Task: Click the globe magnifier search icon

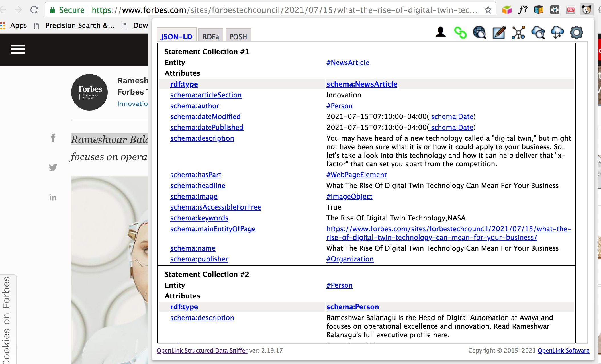Action: coord(479,33)
